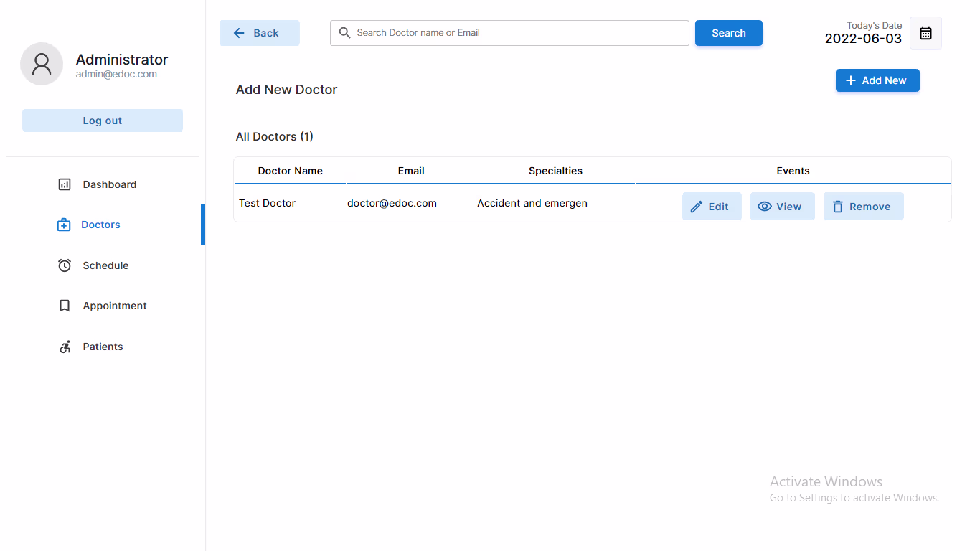Click the Doctors medical kit icon
The height and width of the screenshot is (551, 980).
pos(64,225)
